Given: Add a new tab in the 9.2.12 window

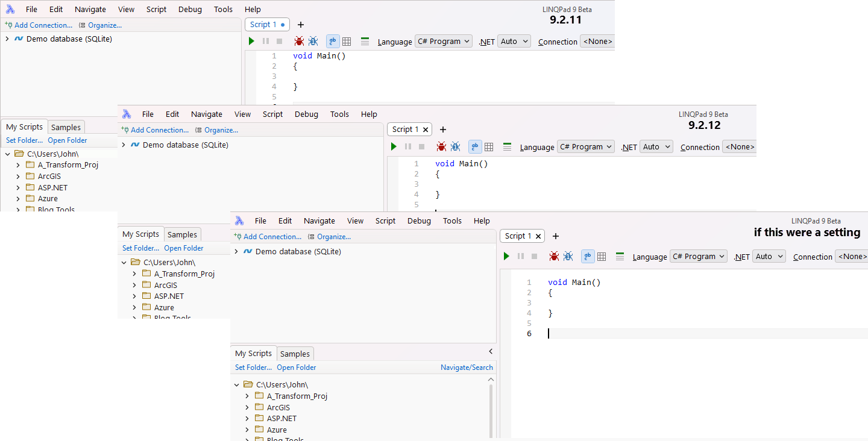Looking at the screenshot, I should pyautogui.click(x=443, y=130).
